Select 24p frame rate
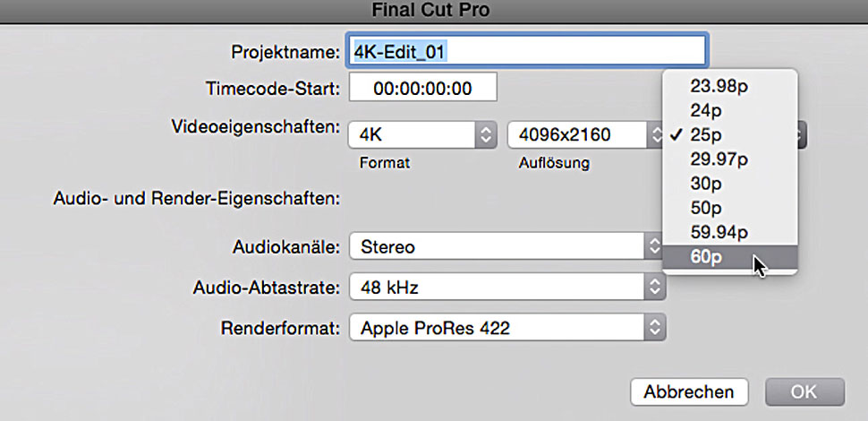The width and height of the screenshot is (868, 421). coord(706,111)
